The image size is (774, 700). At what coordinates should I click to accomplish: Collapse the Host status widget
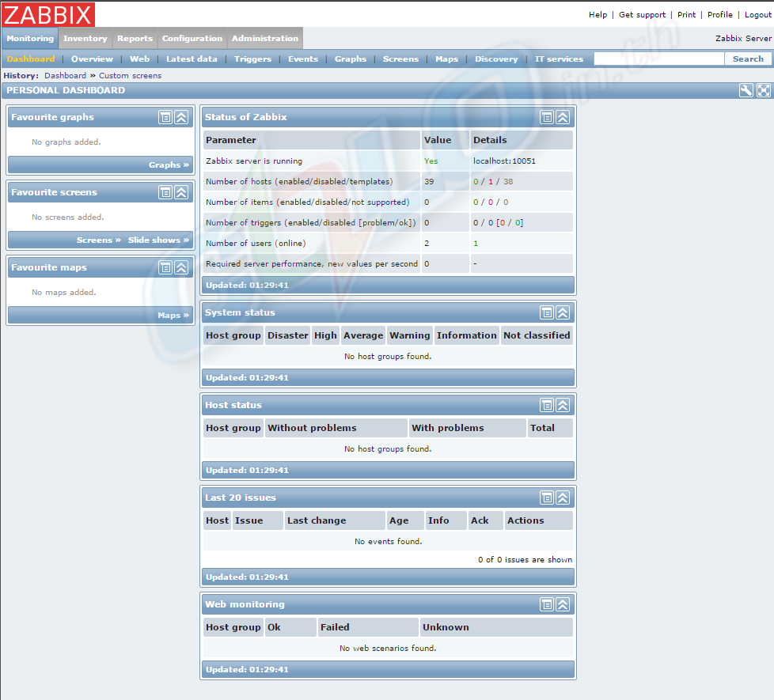(563, 405)
